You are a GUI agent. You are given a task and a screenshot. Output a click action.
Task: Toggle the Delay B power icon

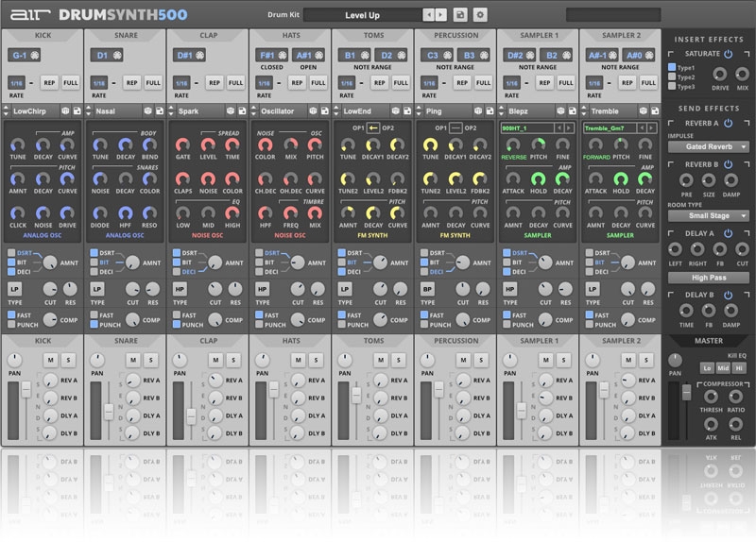728,296
